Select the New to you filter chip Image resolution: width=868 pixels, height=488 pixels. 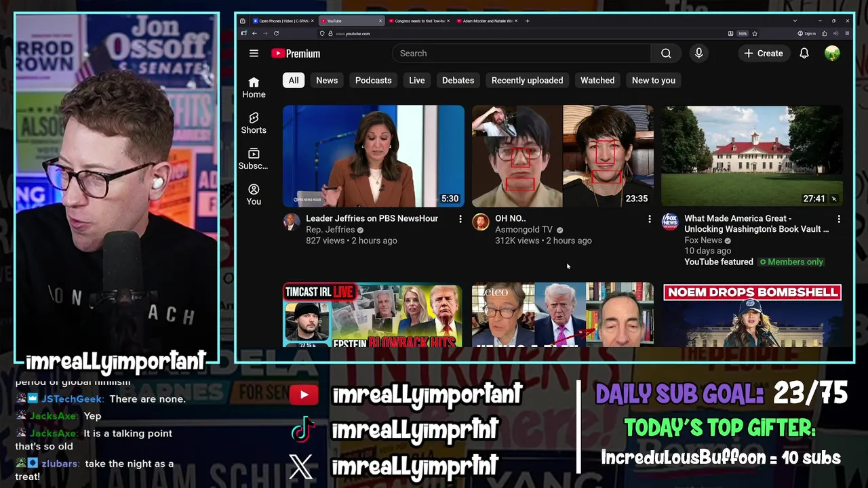click(x=654, y=80)
